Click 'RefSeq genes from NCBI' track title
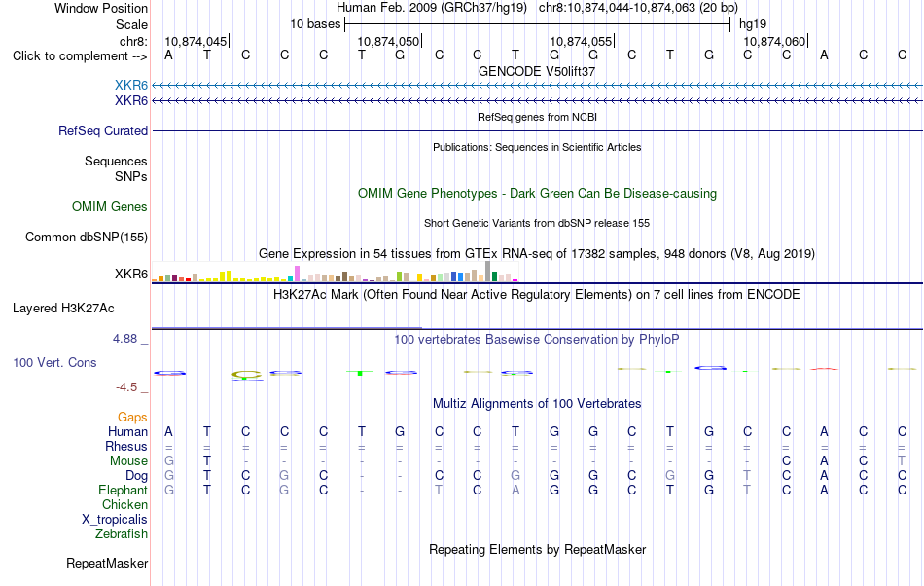The width and height of the screenshot is (924, 586). point(537,117)
